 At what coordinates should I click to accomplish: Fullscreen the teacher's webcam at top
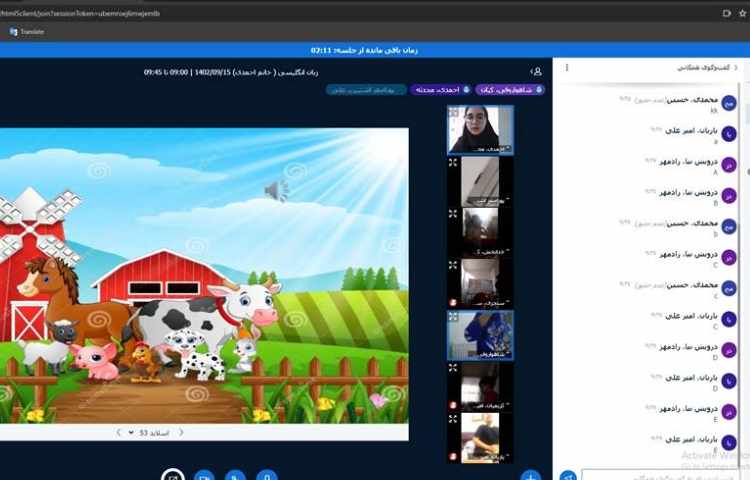453,112
